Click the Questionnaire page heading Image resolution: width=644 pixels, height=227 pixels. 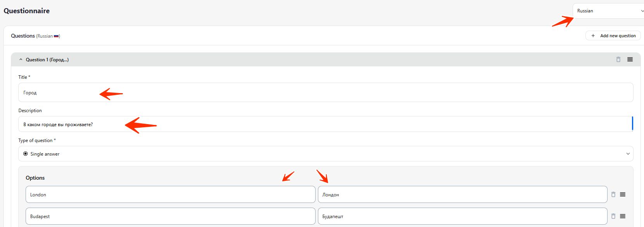tap(27, 11)
